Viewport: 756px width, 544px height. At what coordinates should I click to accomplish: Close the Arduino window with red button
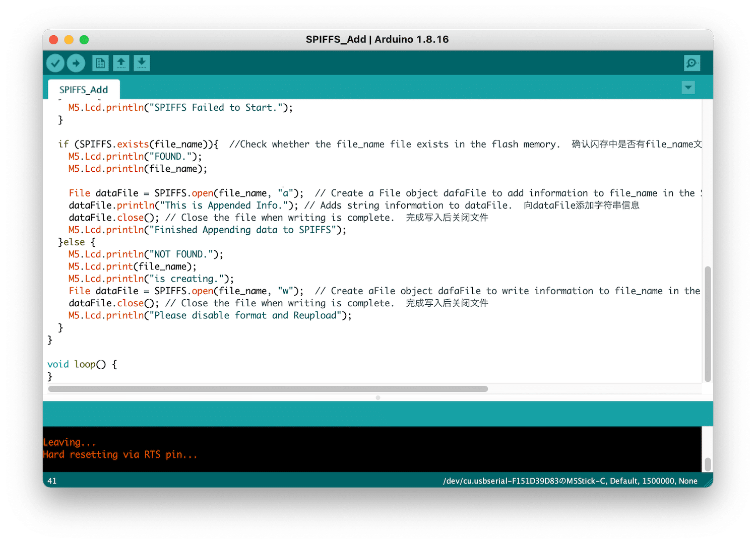(54, 39)
